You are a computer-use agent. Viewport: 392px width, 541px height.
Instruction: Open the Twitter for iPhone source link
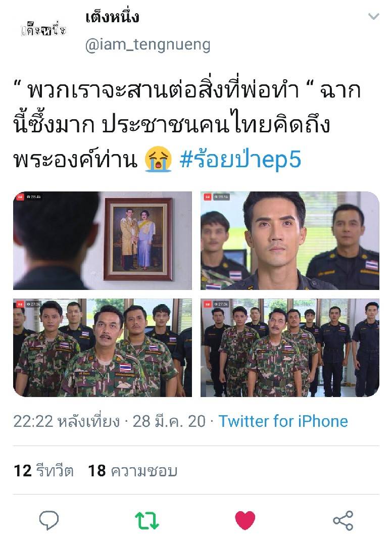(283, 421)
